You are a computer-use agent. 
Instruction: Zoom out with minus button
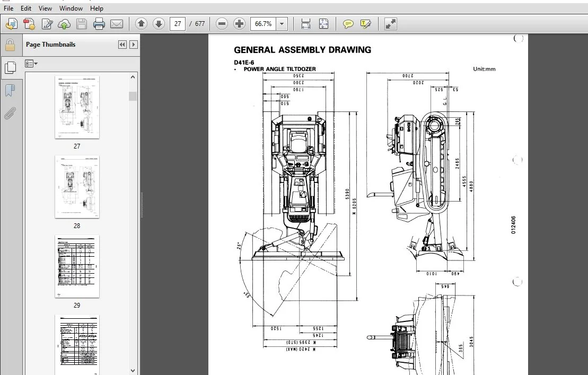pos(222,24)
